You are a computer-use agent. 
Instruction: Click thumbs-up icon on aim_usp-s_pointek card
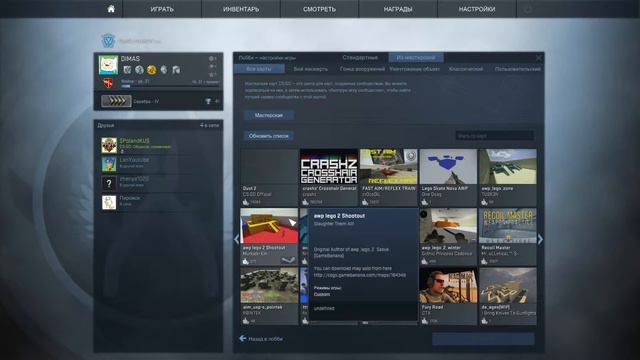point(246,321)
